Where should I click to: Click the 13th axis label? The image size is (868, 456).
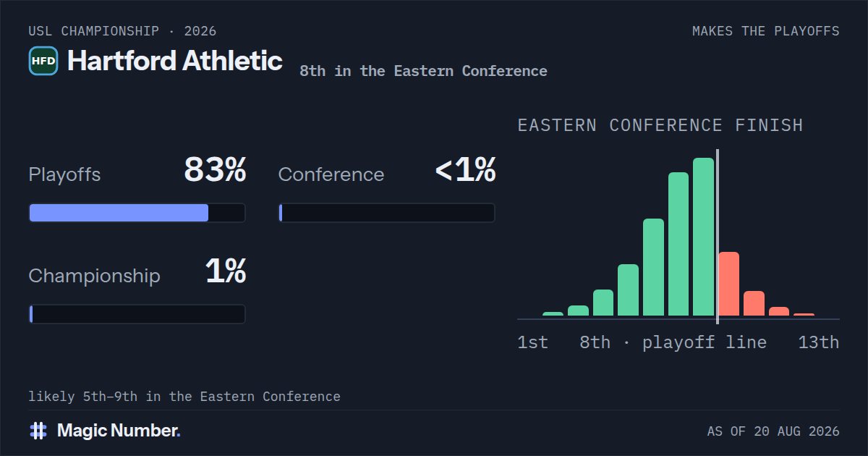(819, 342)
